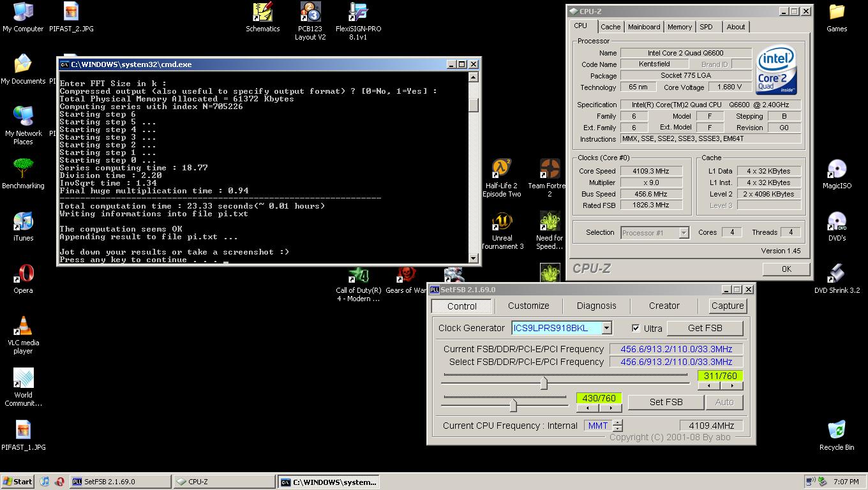This screenshot has height=490, width=868.
Task: Expand Clock Generator dropdown
Action: [x=606, y=328]
